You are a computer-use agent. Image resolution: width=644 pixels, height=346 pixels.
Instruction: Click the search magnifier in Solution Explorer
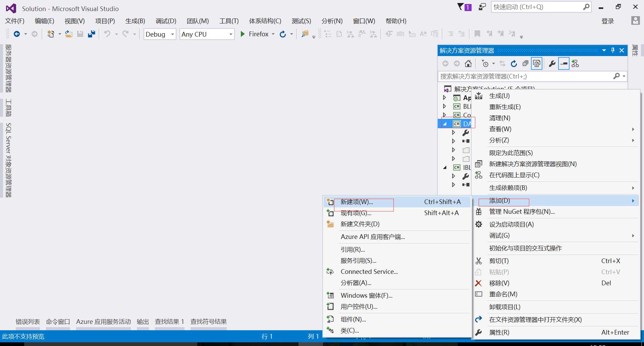pos(616,76)
